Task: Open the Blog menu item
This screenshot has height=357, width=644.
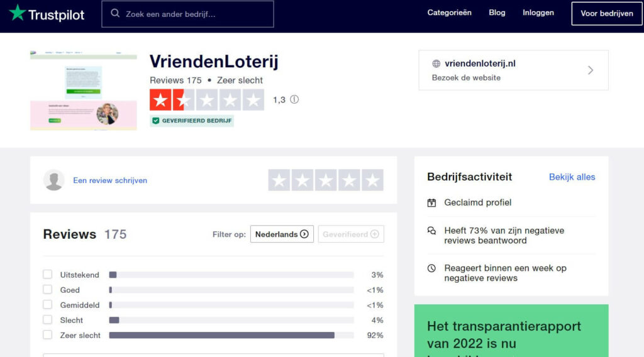Action: click(x=497, y=13)
